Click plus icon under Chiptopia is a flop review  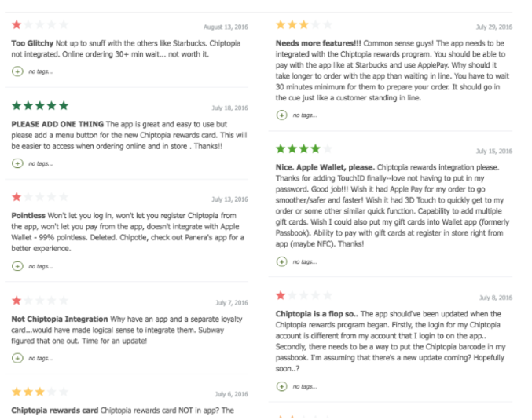click(x=281, y=386)
